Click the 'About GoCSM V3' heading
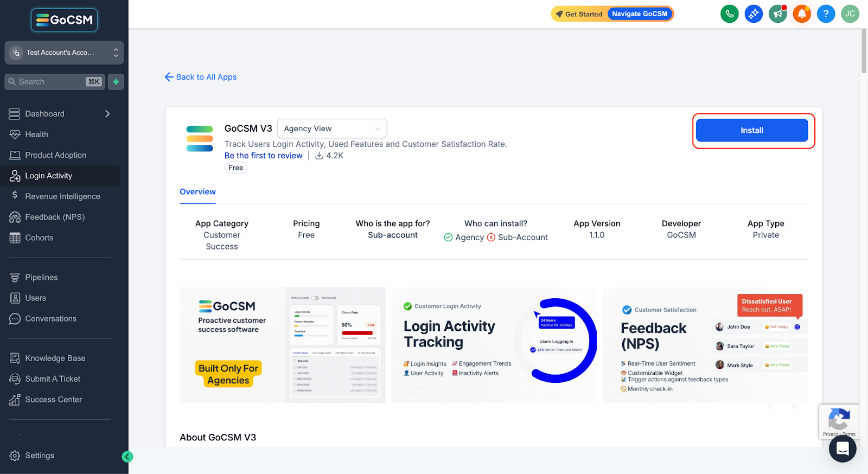The width and height of the screenshot is (868, 474). (218, 438)
